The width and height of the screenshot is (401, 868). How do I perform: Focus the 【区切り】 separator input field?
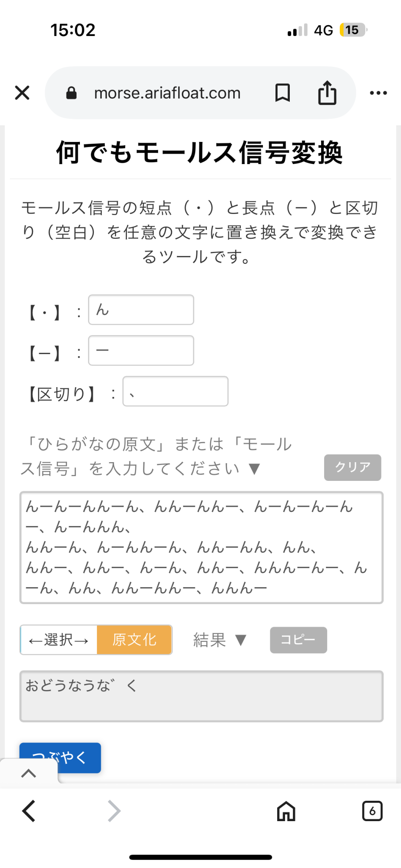click(176, 391)
